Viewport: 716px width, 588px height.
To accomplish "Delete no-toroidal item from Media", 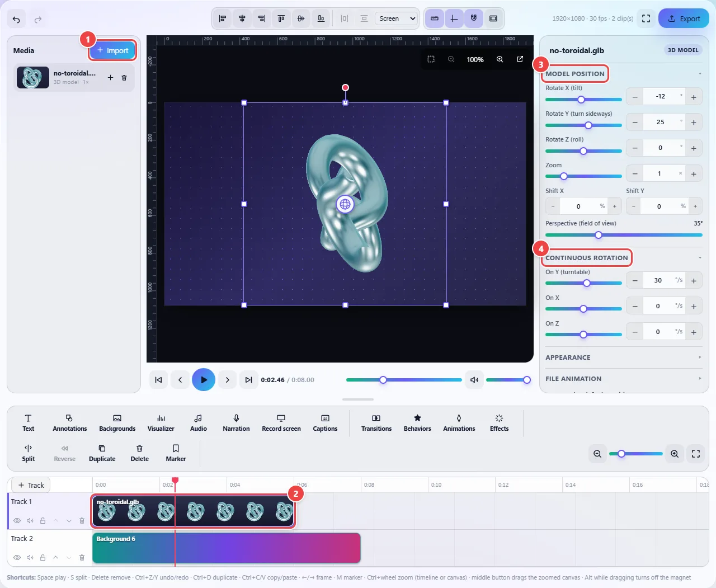I will click(124, 78).
